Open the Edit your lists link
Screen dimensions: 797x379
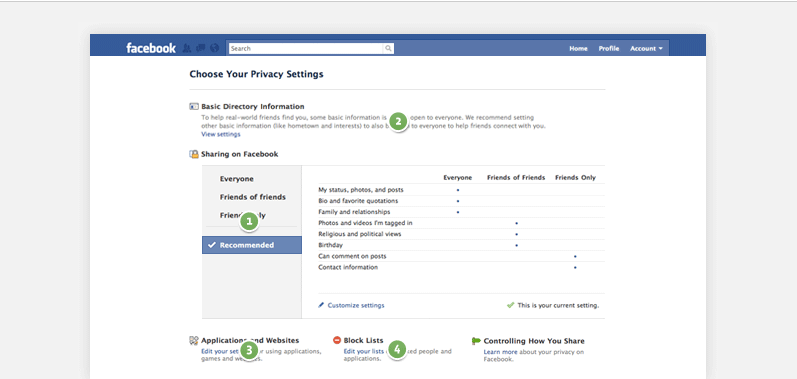click(363, 351)
